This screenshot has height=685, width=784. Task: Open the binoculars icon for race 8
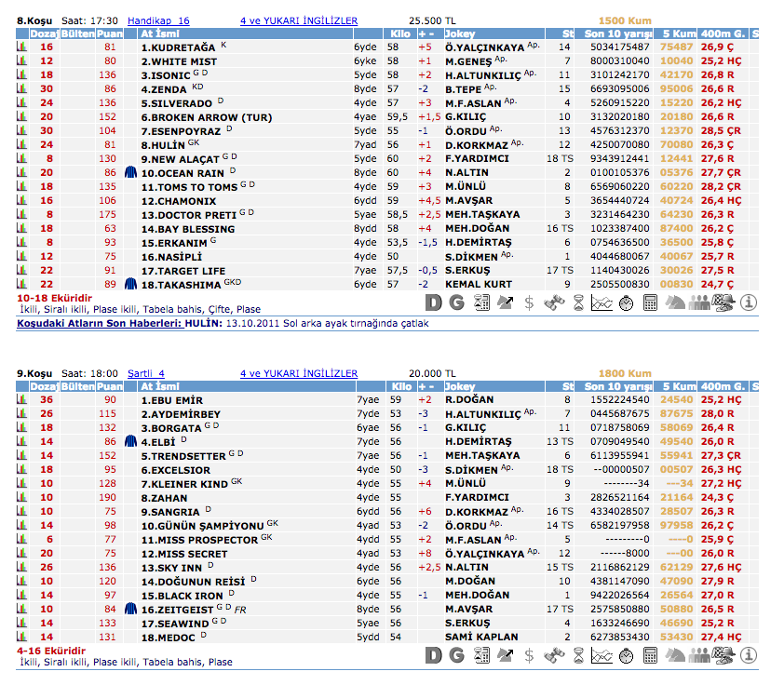(x=554, y=302)
